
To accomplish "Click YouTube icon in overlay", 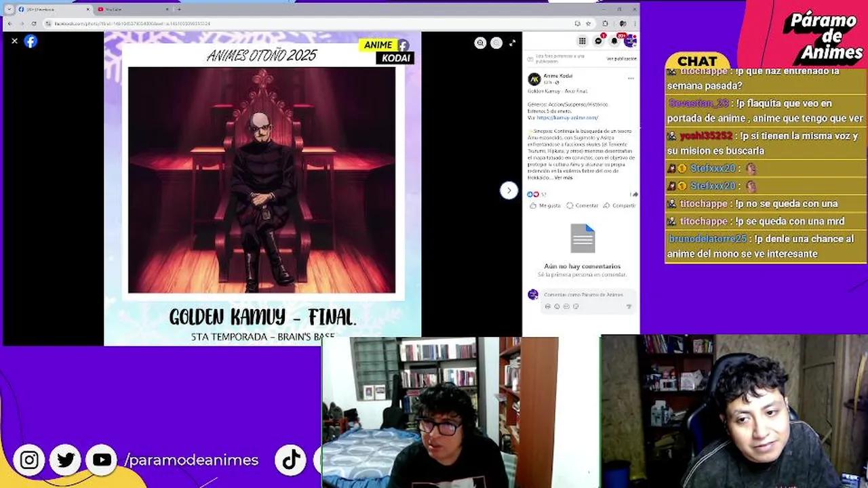I will [102, 460].
